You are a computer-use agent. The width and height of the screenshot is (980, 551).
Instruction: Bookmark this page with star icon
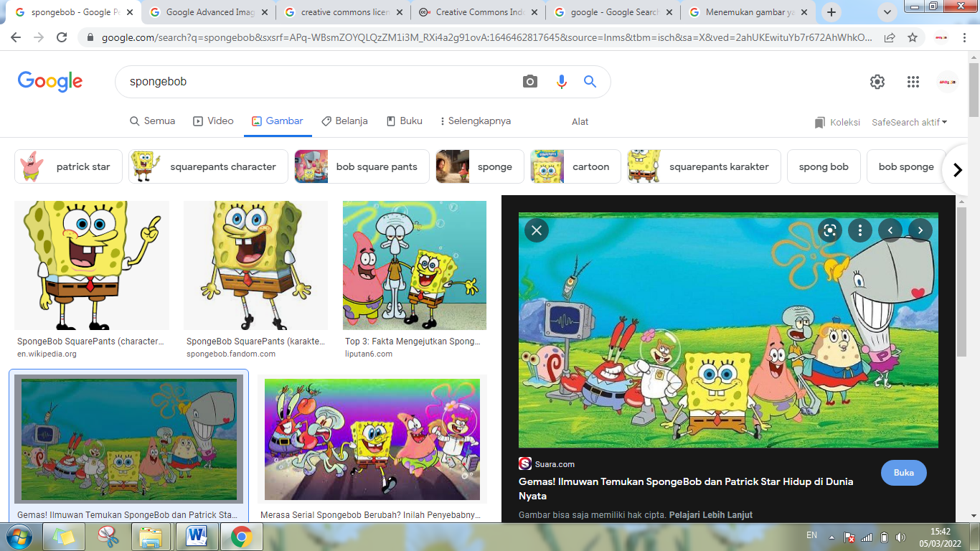click(x=913, y=37)
